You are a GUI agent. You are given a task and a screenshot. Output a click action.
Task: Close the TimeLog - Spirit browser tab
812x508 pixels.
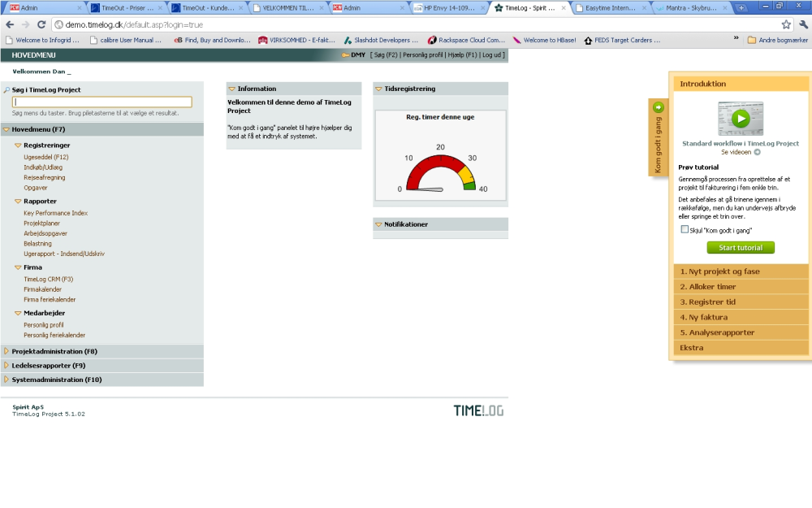pyautogui.click(x=564, y=8)
